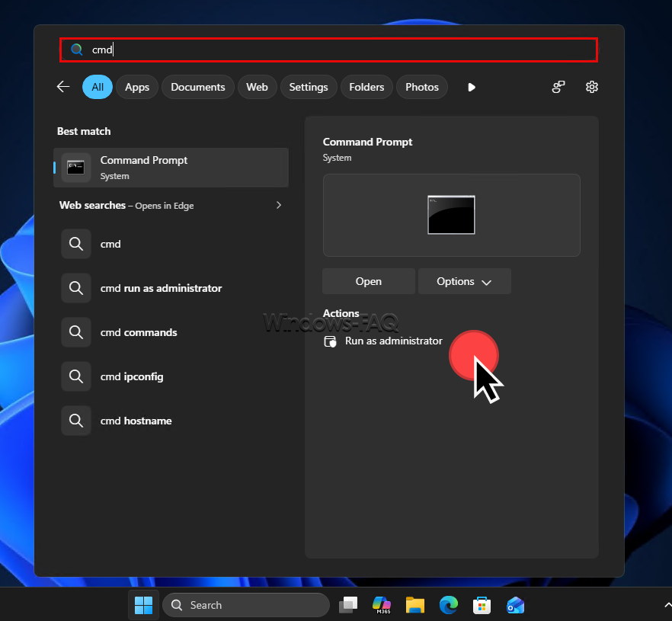Screen dimensions: 672x621
Task: Choose 'cmd commands' web suggestion
Action: 171,332
